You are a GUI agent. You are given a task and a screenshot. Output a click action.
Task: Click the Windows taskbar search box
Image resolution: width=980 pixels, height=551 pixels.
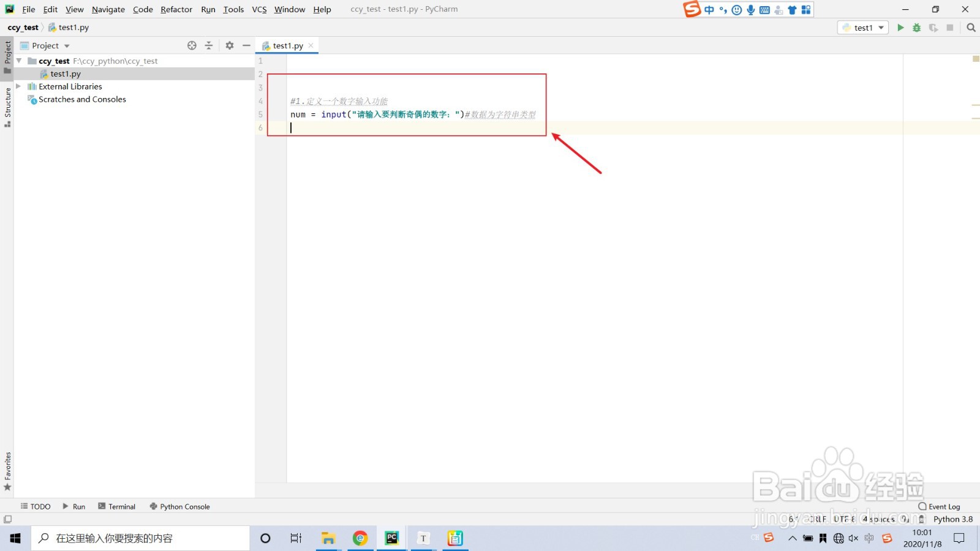pyautogui.click(x=140, y=538)
